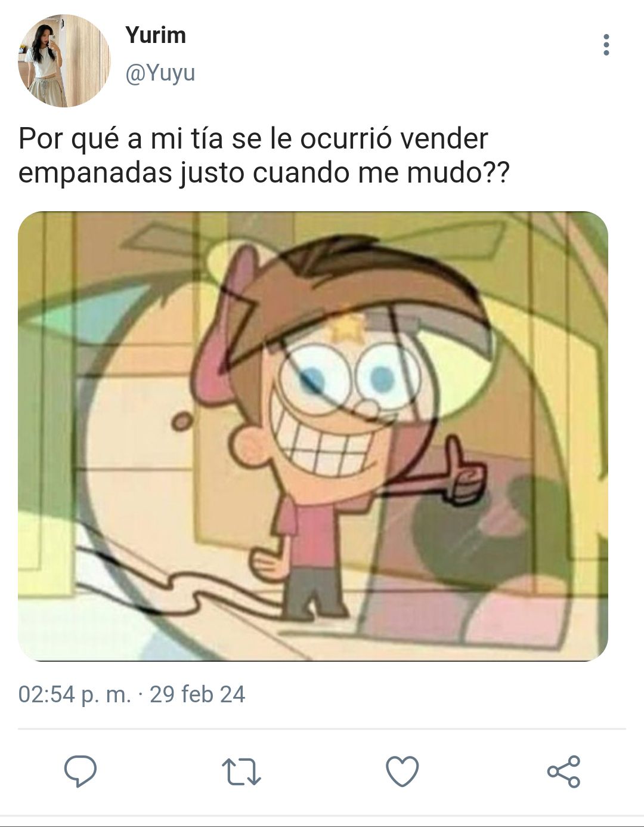Viewport: 644px width, 827px height.
Task: Tap the share icon below the tweet
Action: 563,771
